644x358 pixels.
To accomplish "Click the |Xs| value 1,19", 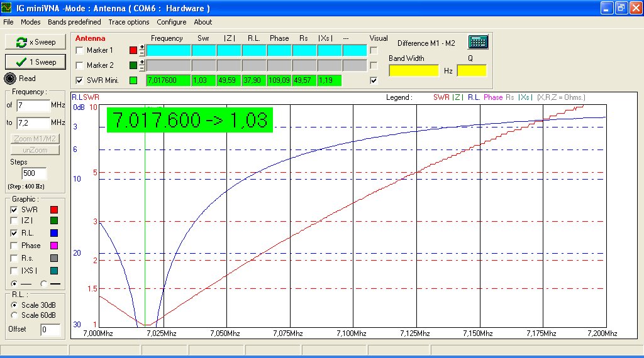I will (x=329, y=80).
